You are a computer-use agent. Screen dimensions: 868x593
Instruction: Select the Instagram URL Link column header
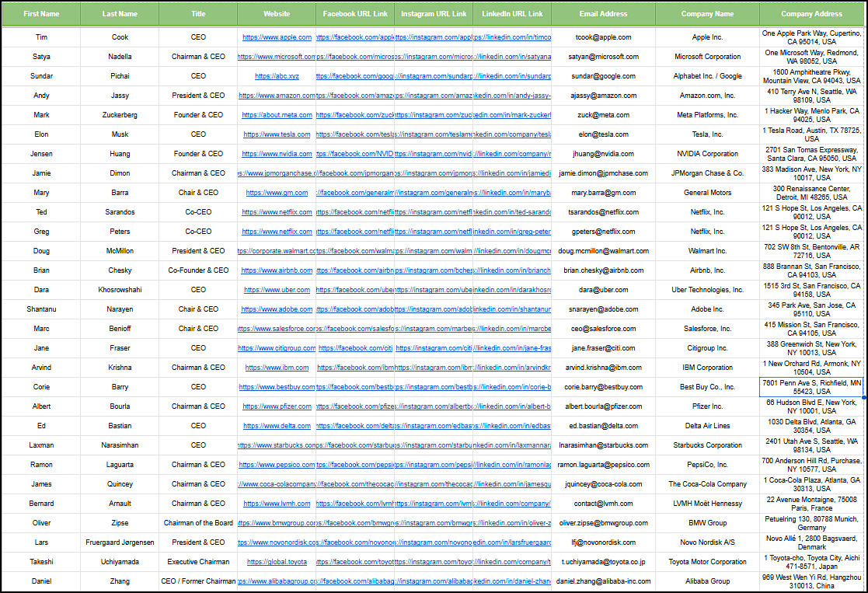(434, 14)
